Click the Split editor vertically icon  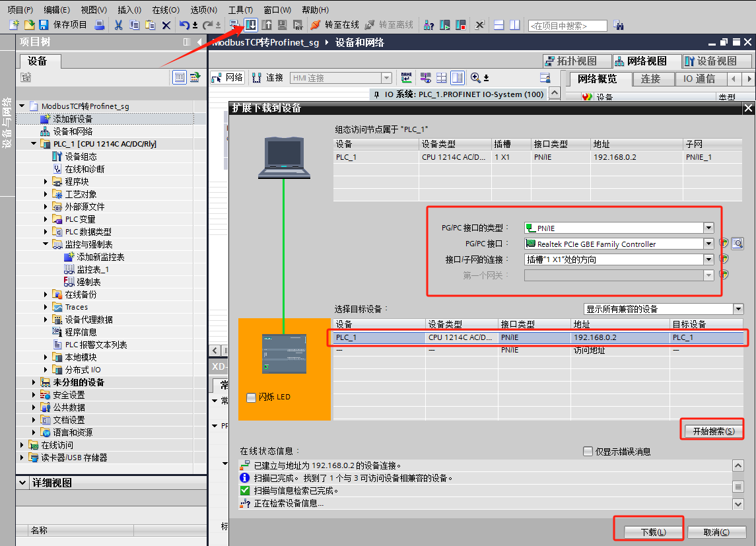(515, 25)
